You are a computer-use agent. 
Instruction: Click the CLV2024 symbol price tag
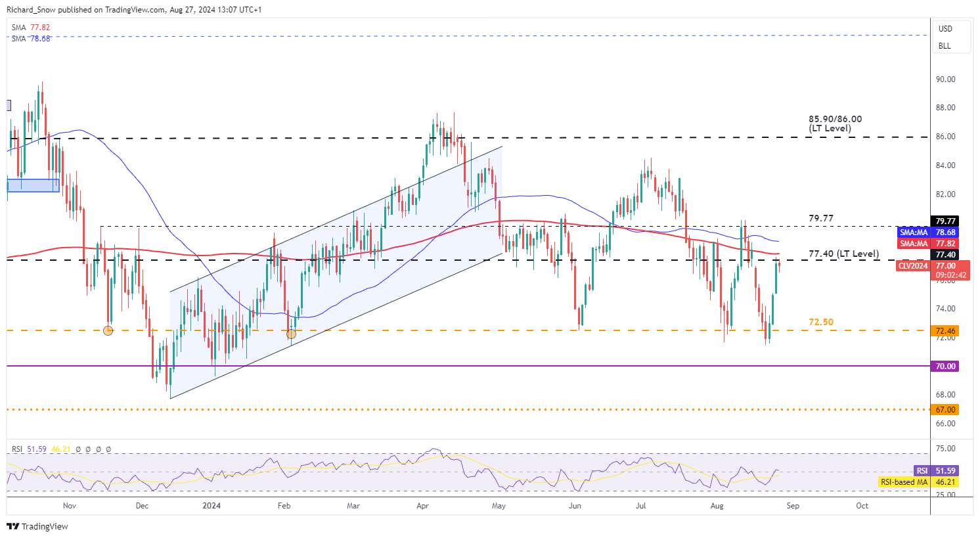(x=913, y=266)
